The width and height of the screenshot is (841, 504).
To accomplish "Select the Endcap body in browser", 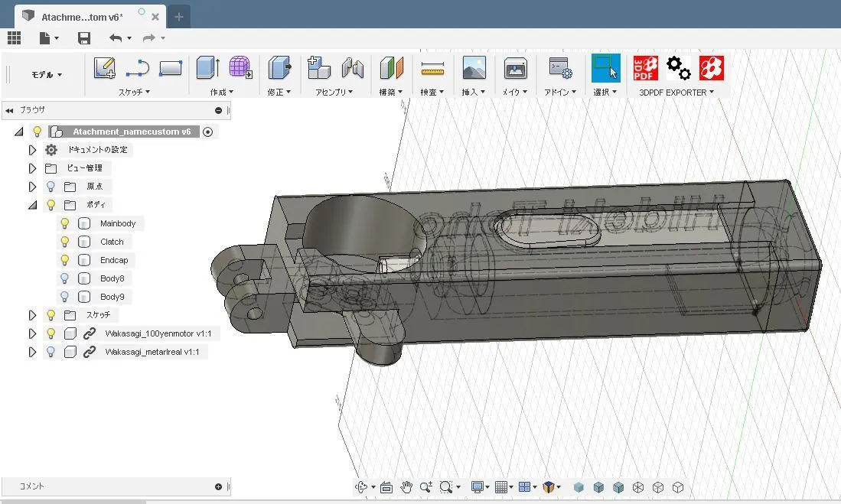I will tap(114, 260).
